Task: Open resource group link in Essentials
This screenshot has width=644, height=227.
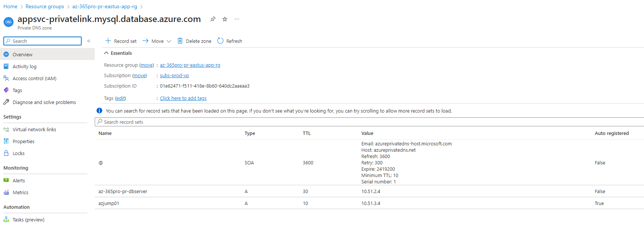Action: click(190, 65)
